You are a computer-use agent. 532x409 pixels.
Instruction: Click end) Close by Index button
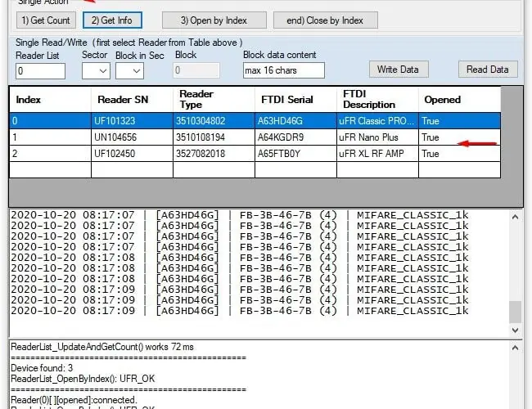coord(326,20)
